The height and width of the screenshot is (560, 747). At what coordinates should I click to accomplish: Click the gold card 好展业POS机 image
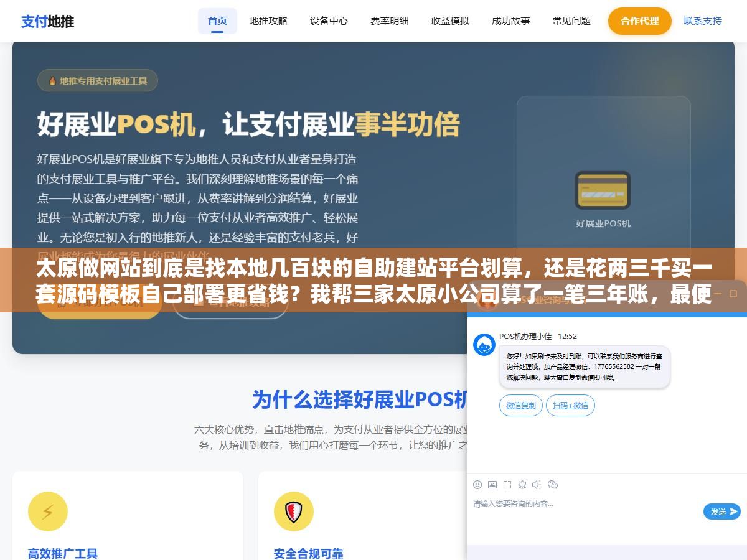coord(603,190)
